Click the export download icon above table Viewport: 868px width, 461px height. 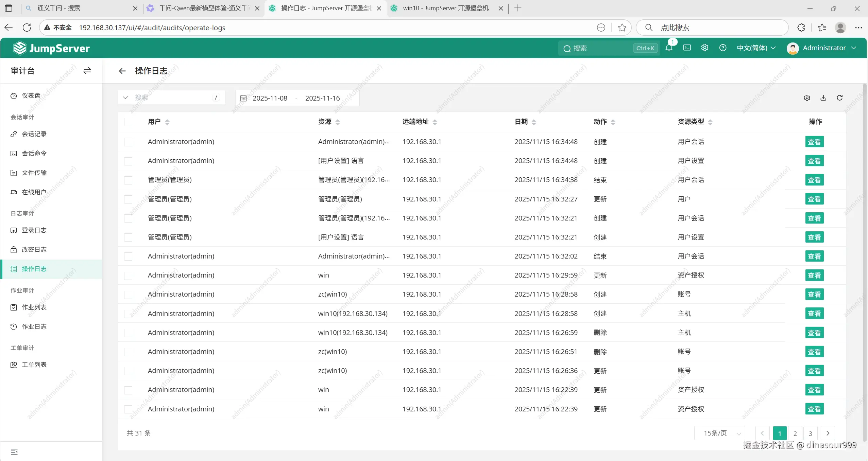pyautogui.click(x=823, y=98)
